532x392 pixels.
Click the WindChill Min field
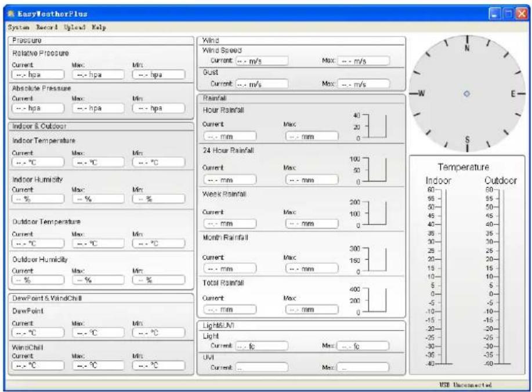click(x=159, y=365)
